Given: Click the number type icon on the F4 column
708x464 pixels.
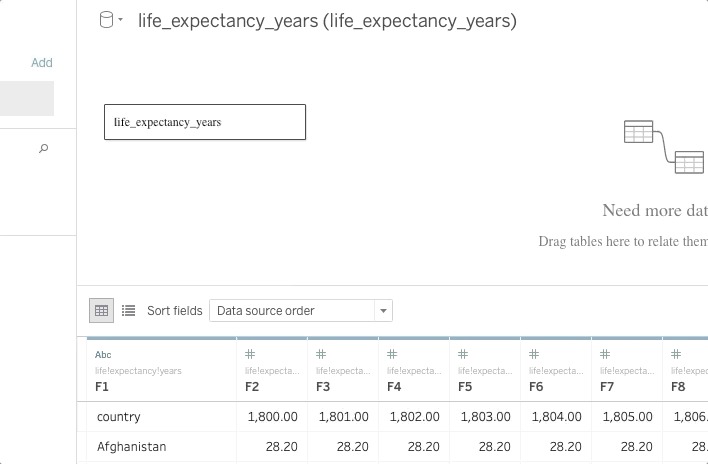Looking at the screenshot, I should pyautogui.click(x=392, y=355).
